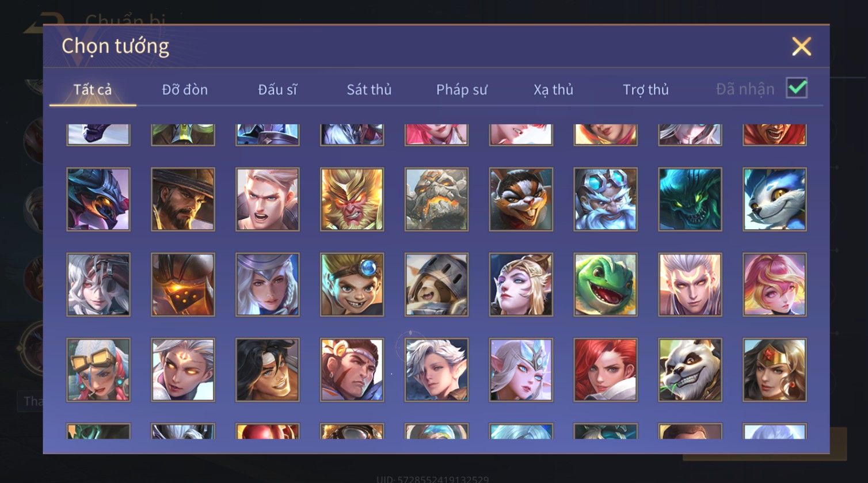
Task: Select the dark green tree monster portrait
Action: click(x=690, y=199)
